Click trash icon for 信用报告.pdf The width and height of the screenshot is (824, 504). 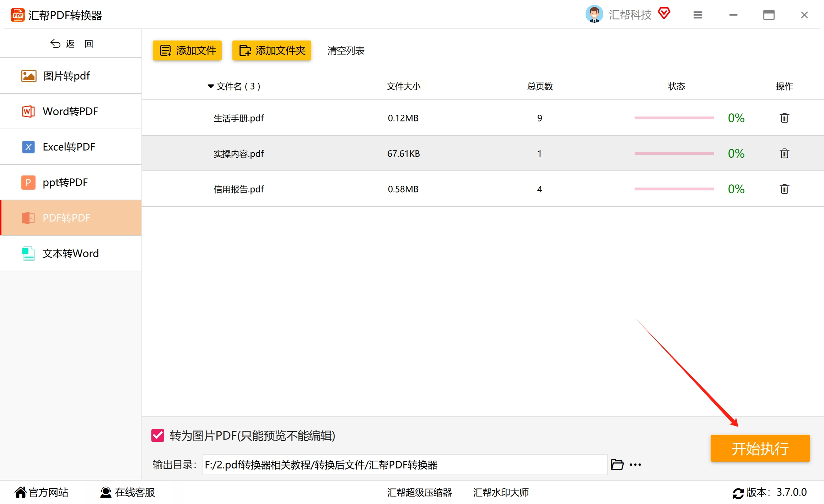[784, 189]
